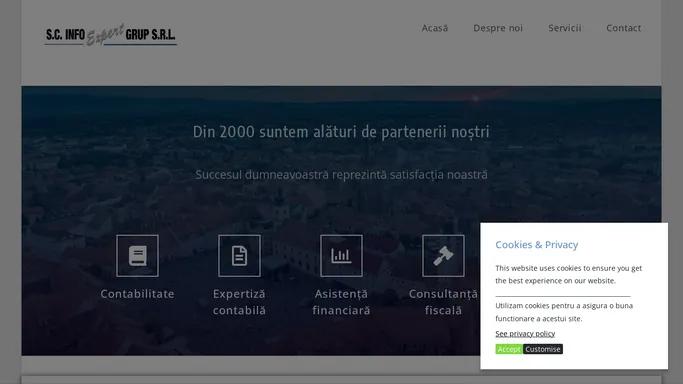
Task: Select the Asistență financiară chart icon
Action: point(341,256)
